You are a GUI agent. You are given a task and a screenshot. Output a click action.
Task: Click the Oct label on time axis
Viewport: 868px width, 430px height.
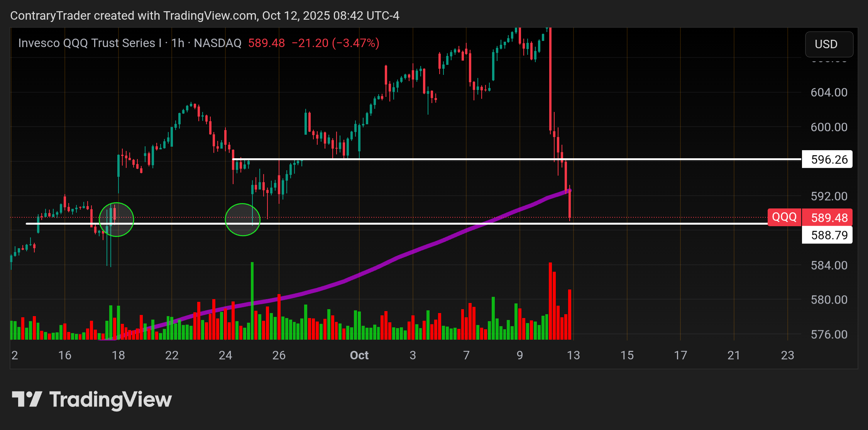359,355
